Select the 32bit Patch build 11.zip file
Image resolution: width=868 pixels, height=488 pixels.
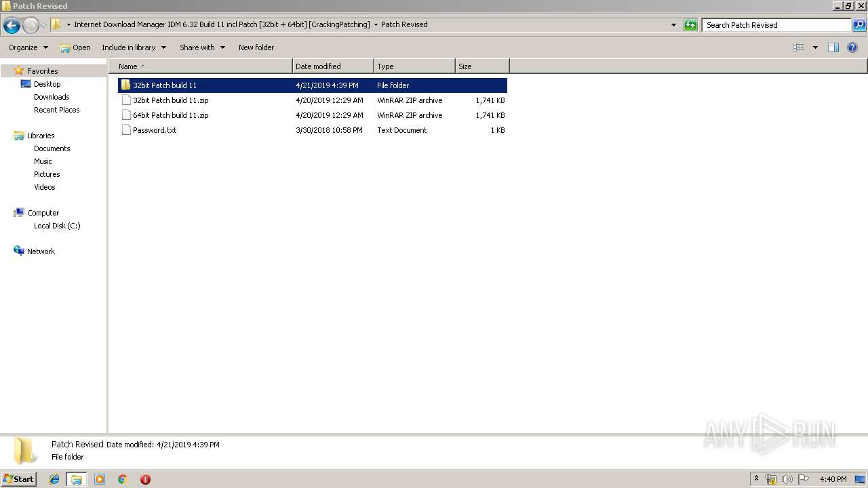(312, 100)
